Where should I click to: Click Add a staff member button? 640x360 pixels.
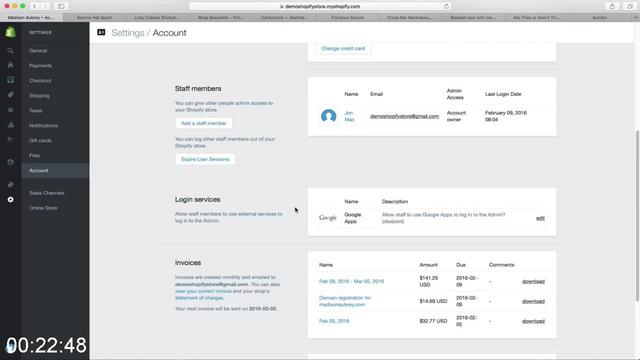point(204,123)
